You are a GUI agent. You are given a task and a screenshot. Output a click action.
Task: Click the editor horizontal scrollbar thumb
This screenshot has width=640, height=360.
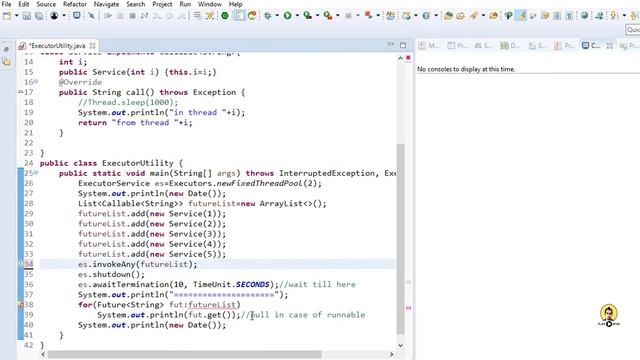click(184, 354)
